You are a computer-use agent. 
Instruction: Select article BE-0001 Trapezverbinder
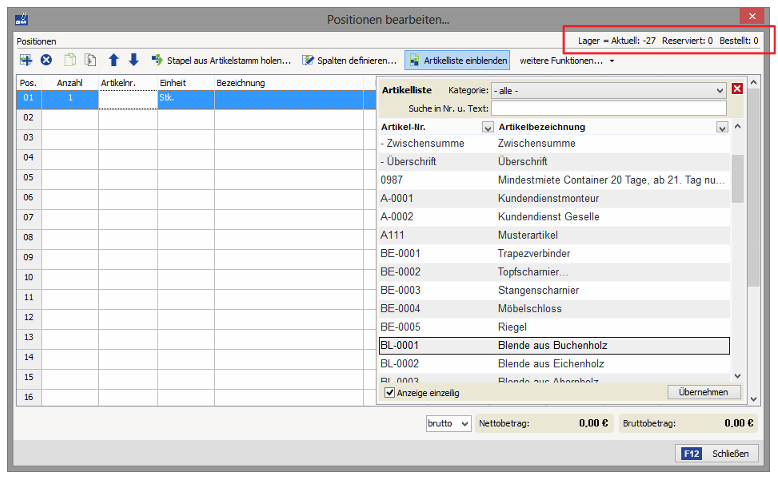point(554,254)
